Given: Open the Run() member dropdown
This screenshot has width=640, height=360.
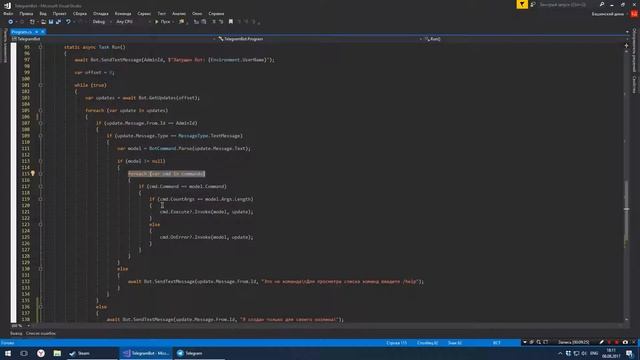Looking at the screenshot, I should tap(525, 39).
